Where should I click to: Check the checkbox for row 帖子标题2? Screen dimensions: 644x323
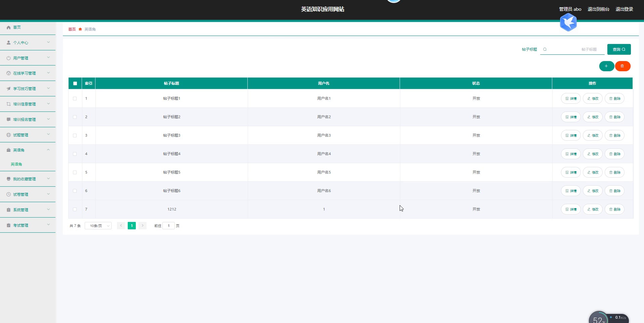coord(75,117)
